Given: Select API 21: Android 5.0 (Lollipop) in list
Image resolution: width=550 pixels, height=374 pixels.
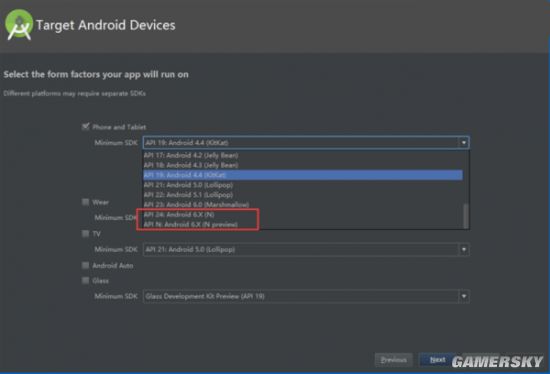Looking at the screenshot, I should click(303, 185).
